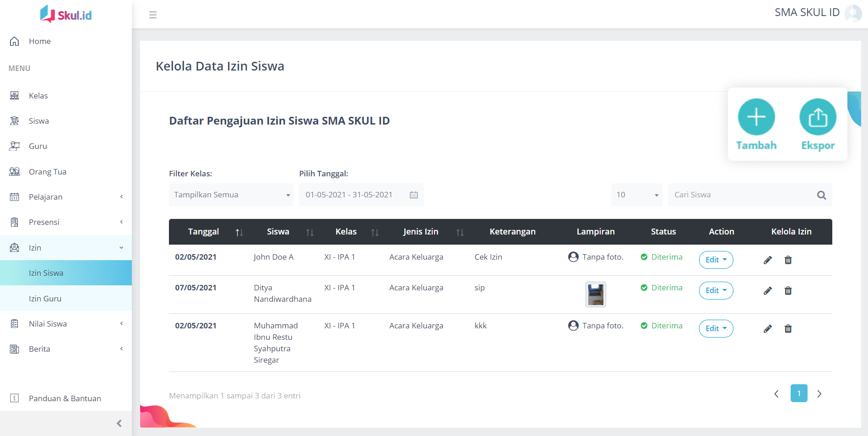Open Izin Guru in sidebar
Viewport: 868px width, 436px height.
[45, 299]
